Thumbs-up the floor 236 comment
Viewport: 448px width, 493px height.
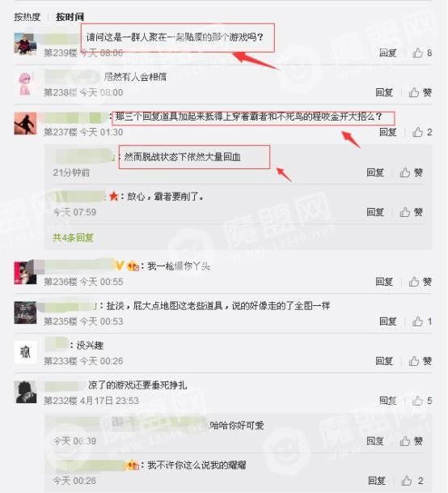coord(420,282)
